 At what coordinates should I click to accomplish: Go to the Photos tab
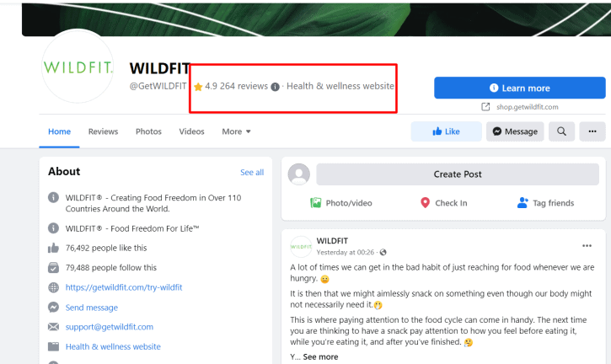point(148,131)
